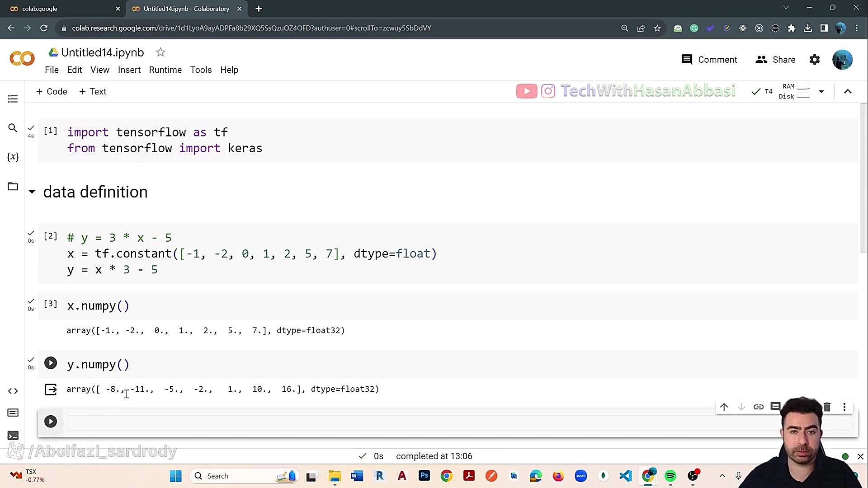Move cell up using arrow icon
The image size is (868, 488).
click(x=724, y=407)
